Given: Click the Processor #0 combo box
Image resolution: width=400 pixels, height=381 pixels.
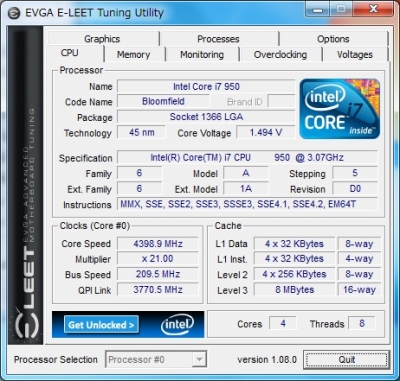Looking at the screenshot, I should coord(156,360).
